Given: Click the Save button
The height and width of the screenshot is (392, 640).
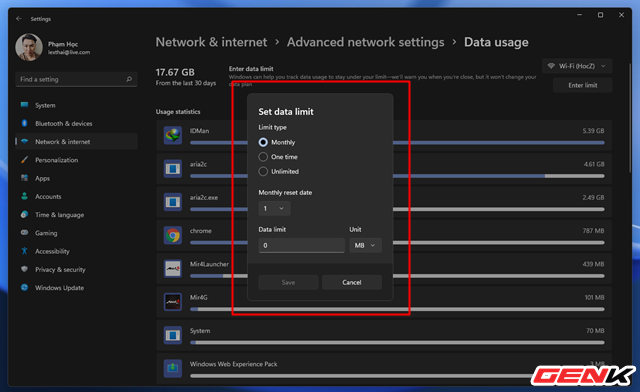Looking at the screenshot, I should (288, 283).
